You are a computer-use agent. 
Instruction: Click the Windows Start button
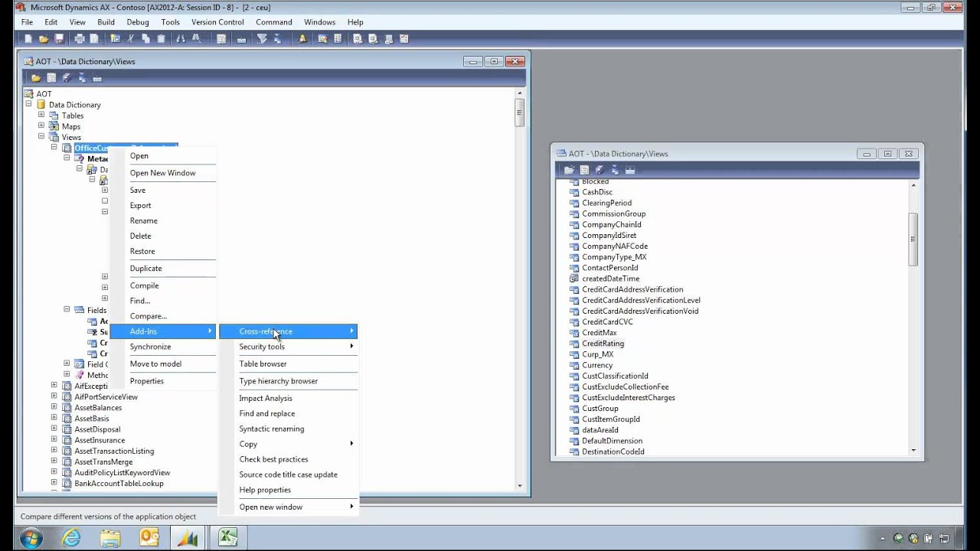tap(31, 538)
